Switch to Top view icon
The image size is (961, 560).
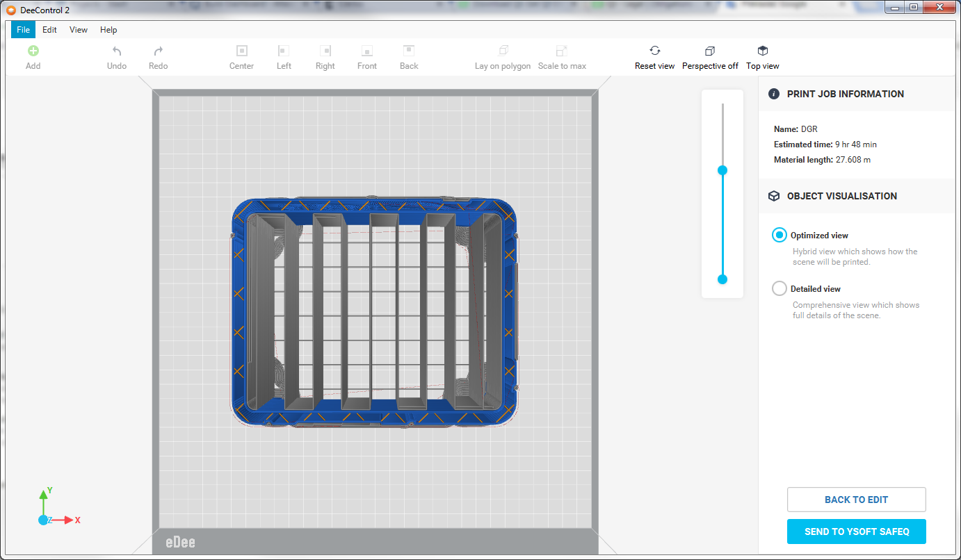pyautogui.click(x=763, y=51)
